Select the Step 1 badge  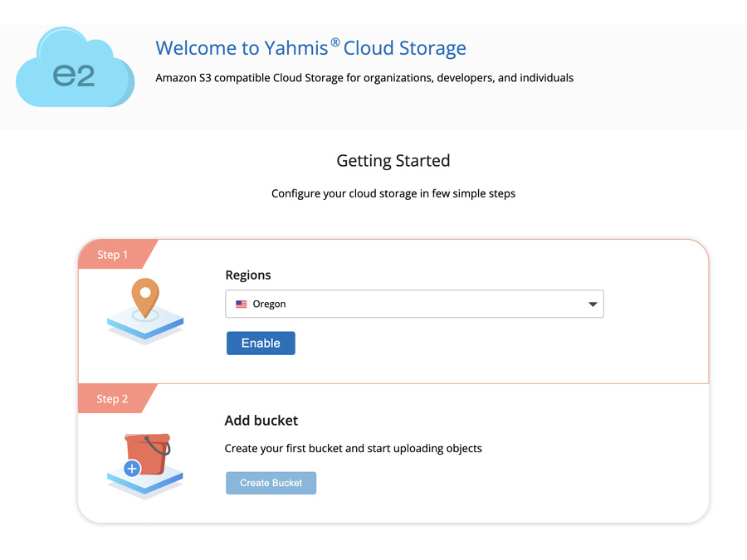point(113,255)
